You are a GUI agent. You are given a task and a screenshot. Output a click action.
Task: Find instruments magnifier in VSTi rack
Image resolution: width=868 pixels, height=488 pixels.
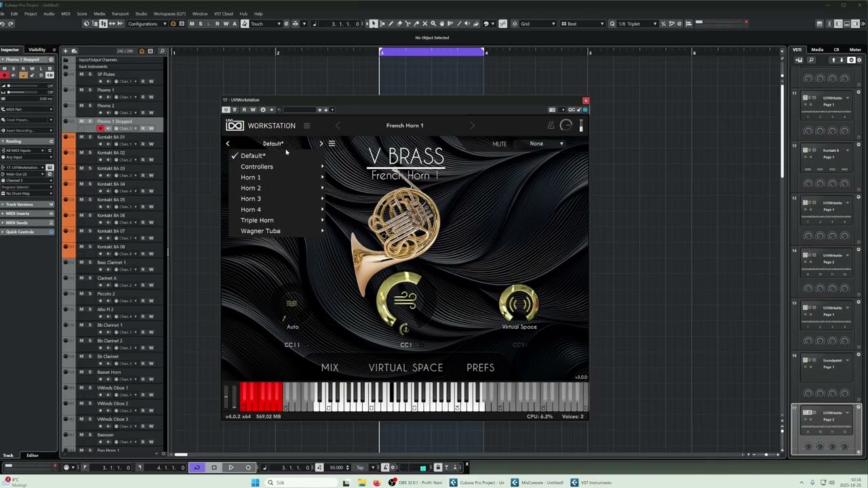811,60
